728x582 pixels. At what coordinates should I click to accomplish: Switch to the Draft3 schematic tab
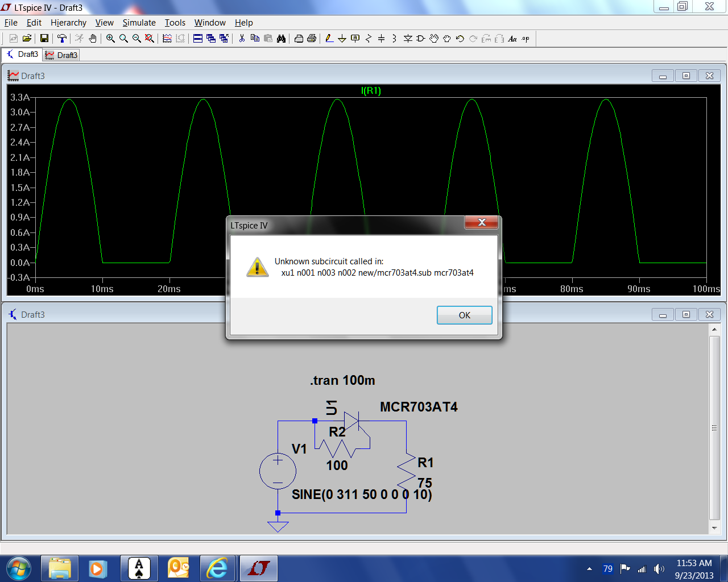(x=22, y=55)
